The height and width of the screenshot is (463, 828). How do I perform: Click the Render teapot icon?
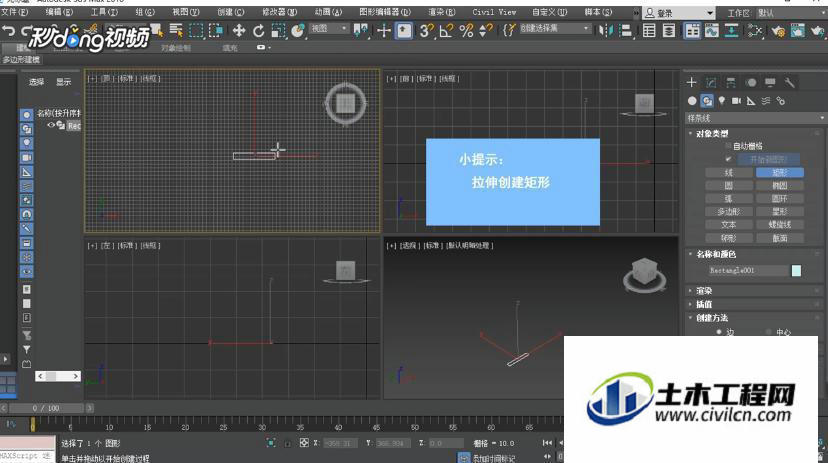(817, 31)
